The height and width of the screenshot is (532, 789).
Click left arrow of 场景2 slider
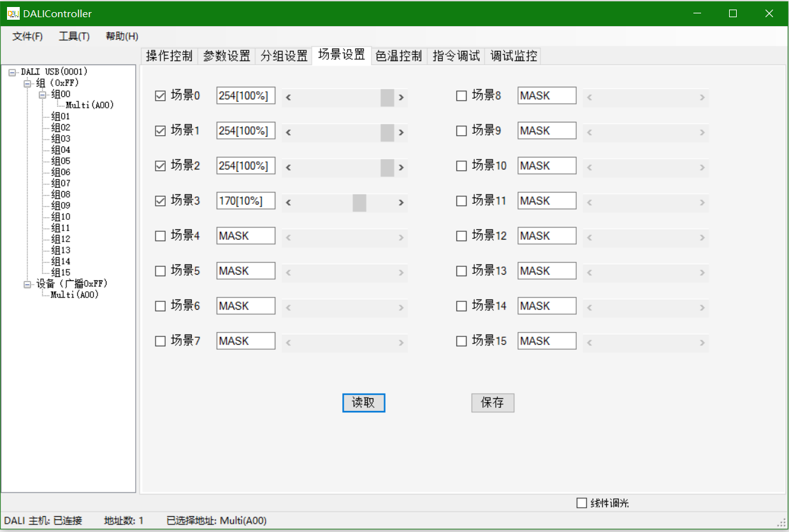[x=289, y=168]
